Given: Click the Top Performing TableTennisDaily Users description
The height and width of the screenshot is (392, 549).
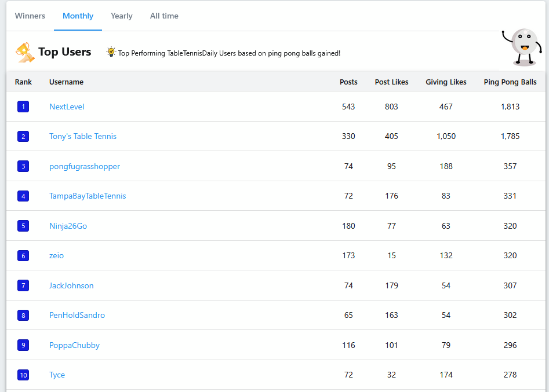Looking at the screenshot, I should coord(229,53).
